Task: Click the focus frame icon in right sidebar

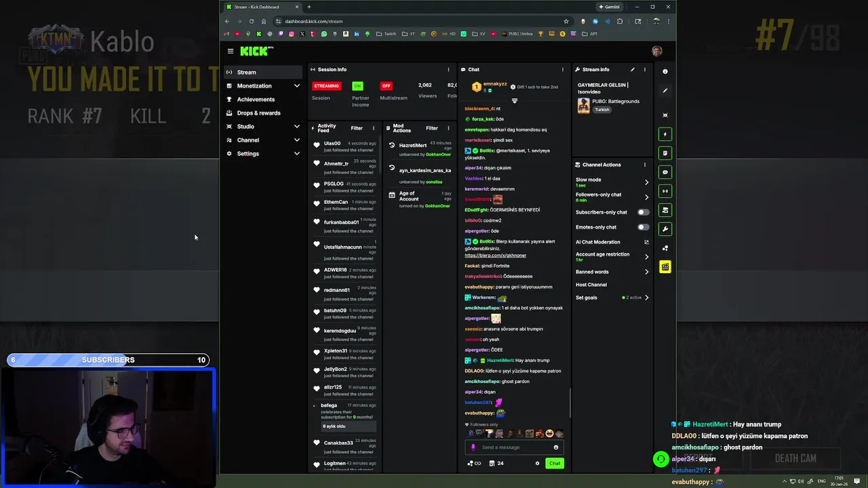Action: [665, 115]
